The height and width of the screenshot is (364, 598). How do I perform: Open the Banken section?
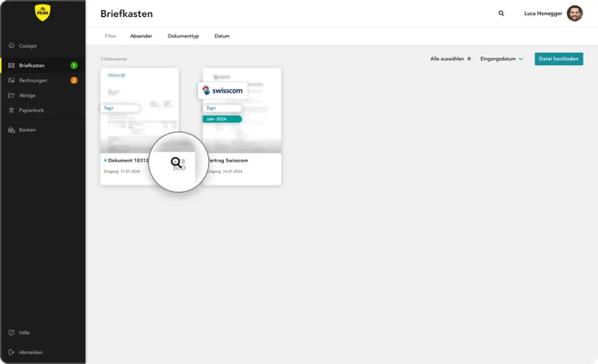27,130
